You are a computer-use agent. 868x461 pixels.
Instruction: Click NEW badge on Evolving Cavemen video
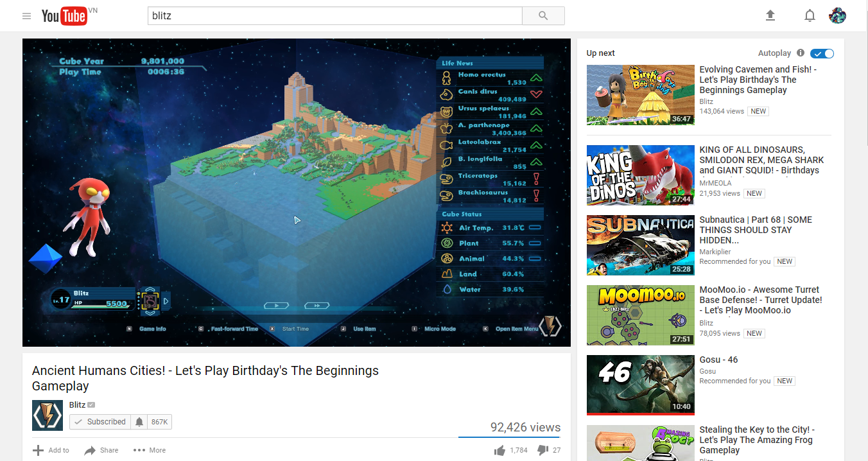coord(758,111)
